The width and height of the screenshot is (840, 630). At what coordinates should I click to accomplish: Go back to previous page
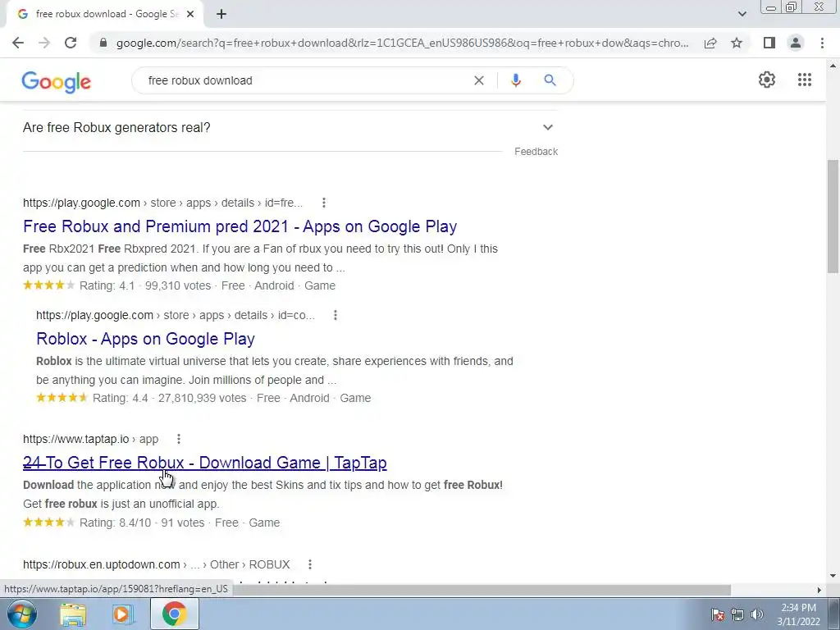[x=18, y=43]
